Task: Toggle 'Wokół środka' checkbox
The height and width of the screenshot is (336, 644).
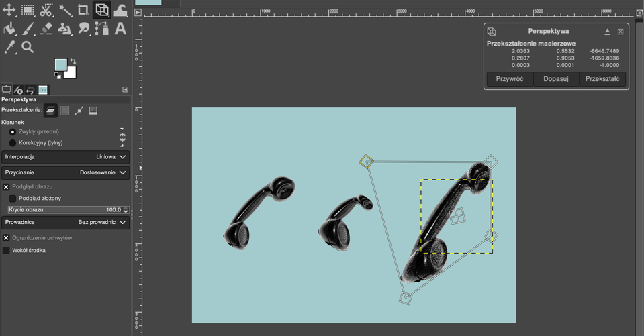Action: point(6,251)
